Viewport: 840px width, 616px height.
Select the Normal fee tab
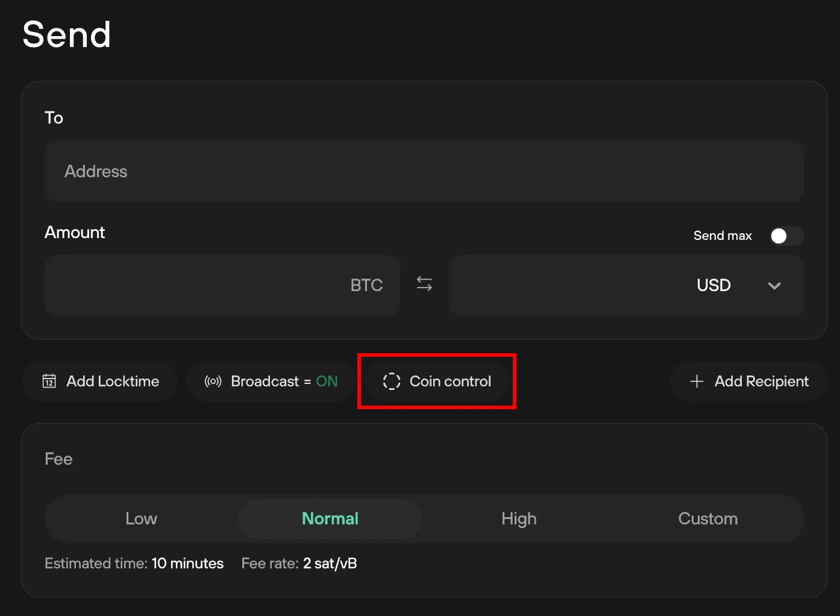tap(330, 518)
